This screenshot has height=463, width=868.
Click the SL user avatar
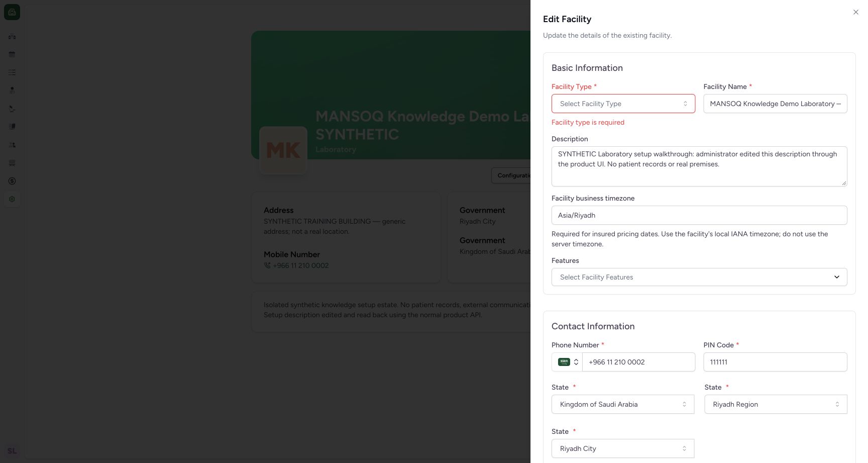[x=12, y=451]
